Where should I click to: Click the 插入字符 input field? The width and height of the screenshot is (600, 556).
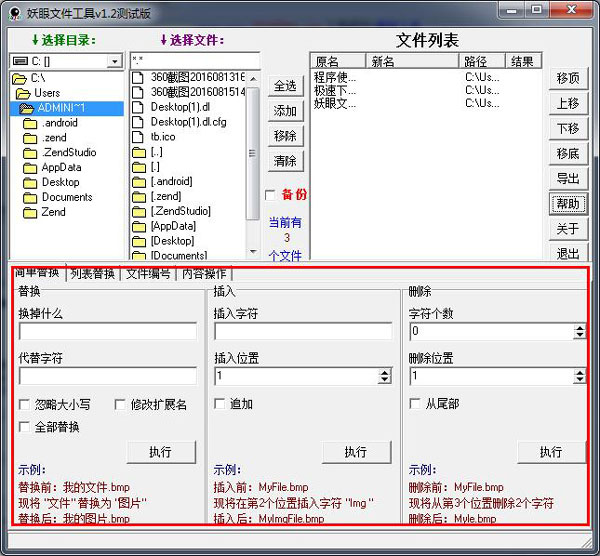pyautogui.click(x=303, y=331)
